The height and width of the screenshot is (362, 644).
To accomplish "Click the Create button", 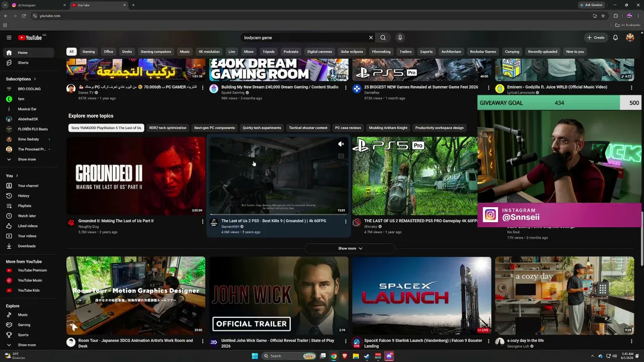I will [596, 38].
